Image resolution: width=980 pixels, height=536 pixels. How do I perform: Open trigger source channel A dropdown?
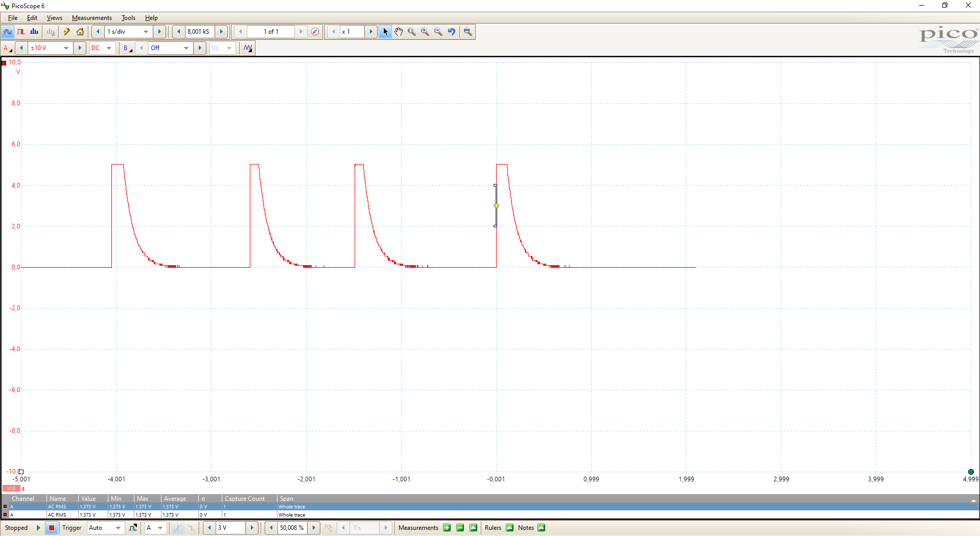pyautogui.click(x=155, y=528)
